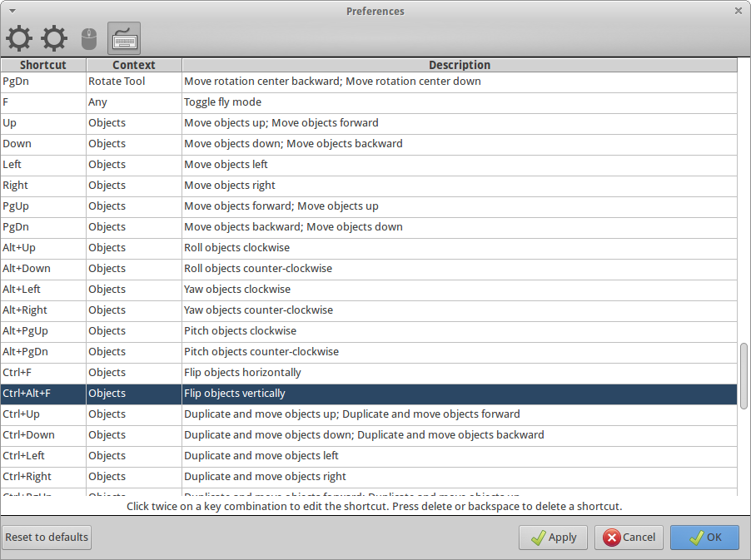Open the leftmost gear preferences pane
Image resolution: width=751 pixels, height=560 pixels.
tap(19, 38)
